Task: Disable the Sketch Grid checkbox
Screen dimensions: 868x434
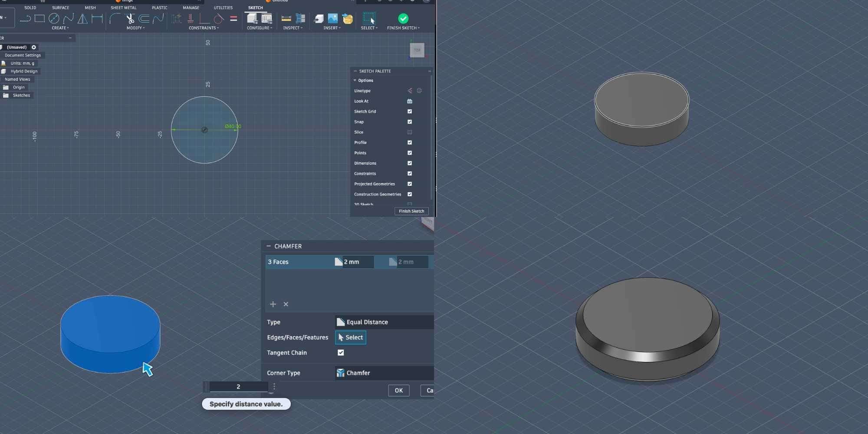Action: point(410,112)
